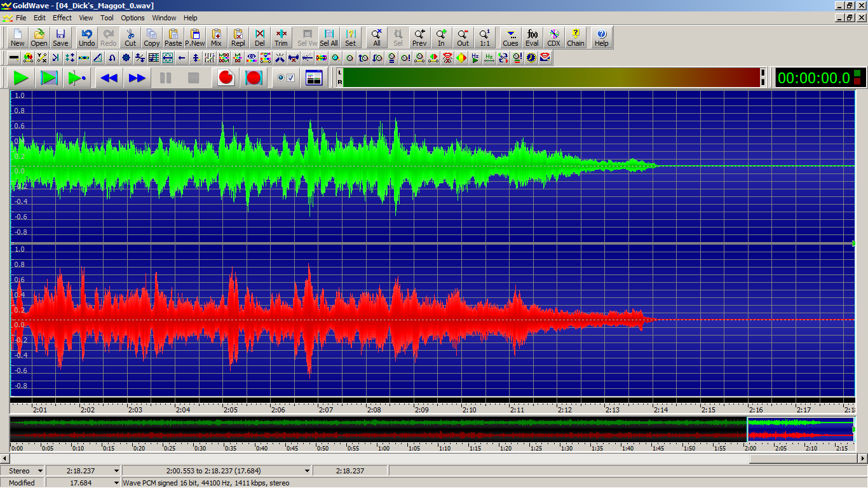Open the selection range format dropdown
The image size is (868, 488).
tap(307, 471)
